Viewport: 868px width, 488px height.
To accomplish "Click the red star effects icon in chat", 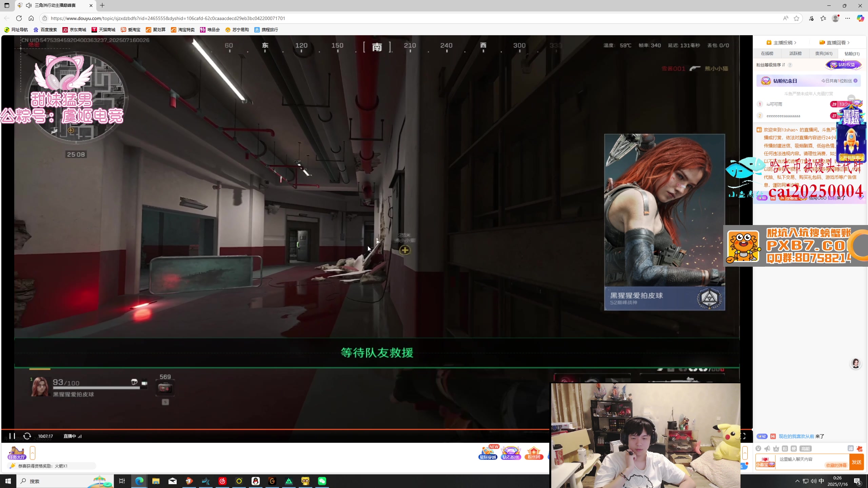I will pos(859,448).
